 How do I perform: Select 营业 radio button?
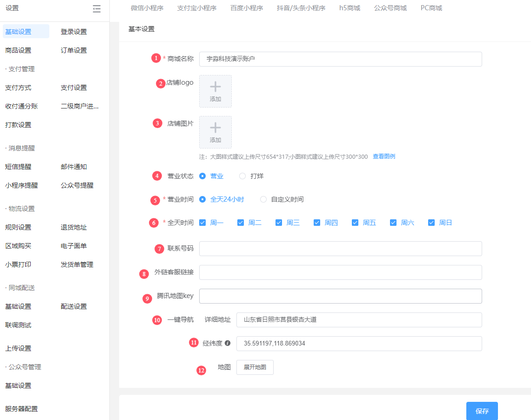click(202, 176)
